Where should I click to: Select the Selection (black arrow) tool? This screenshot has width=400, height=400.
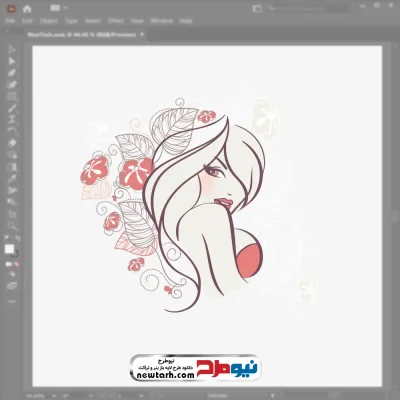tap(12, 49)
